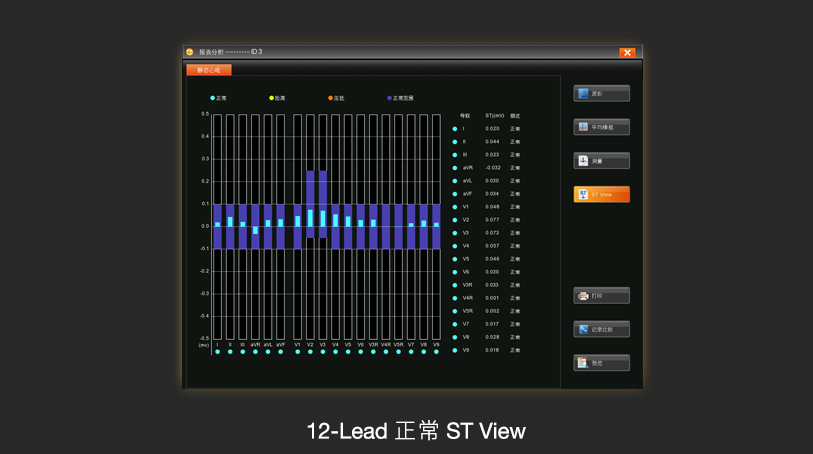Click the V6 label in the table
The image size is (813, 454).
[x=466, y=272]
